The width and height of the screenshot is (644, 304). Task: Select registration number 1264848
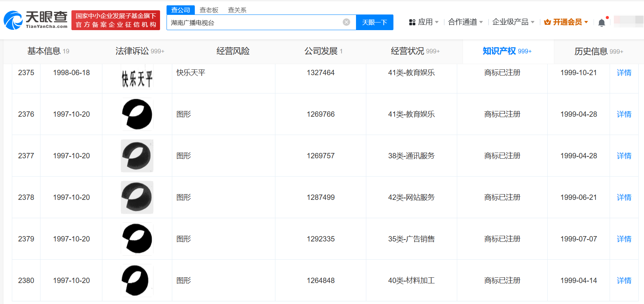pyautogui.click(x=320, y=280)
